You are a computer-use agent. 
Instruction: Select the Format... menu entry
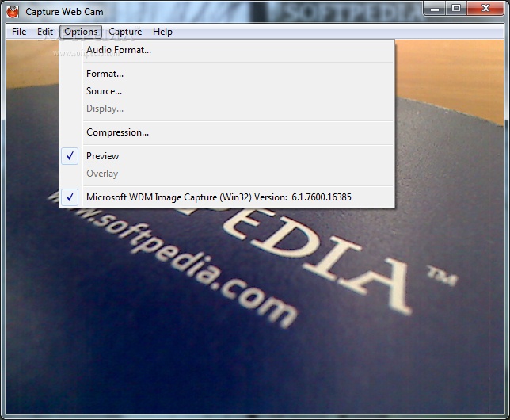click(227, 74)
